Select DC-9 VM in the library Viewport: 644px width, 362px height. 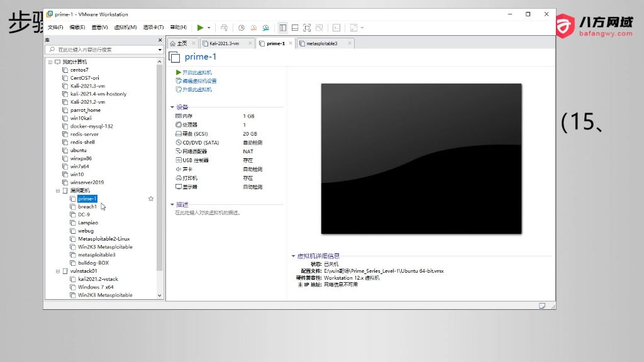pyautogui.click(x=84, y=215)
